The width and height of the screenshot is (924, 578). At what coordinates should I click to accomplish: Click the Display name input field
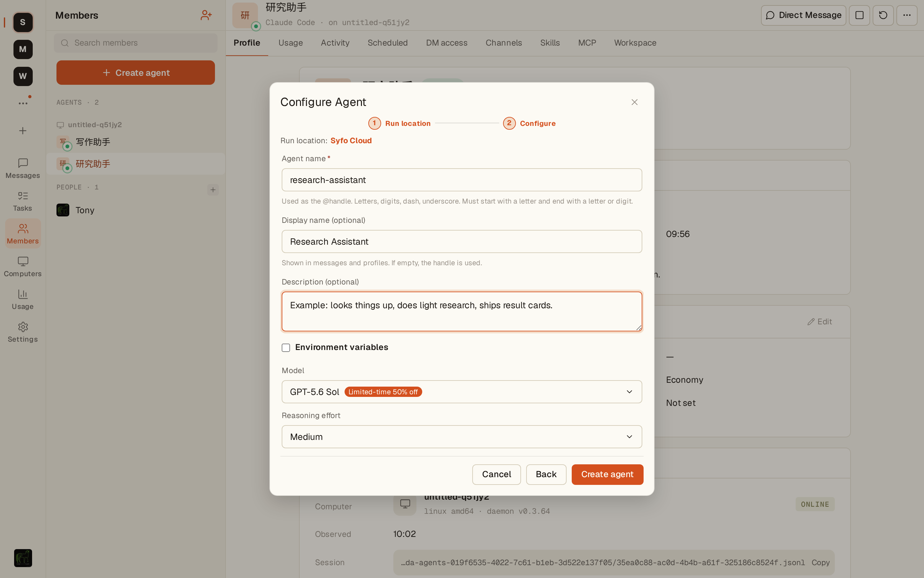462,241
